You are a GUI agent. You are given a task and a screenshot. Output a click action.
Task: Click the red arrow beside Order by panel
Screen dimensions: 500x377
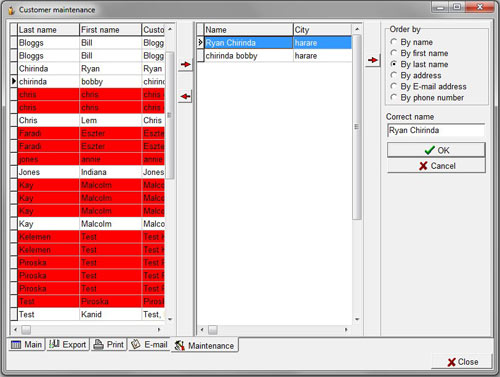point(373,60)
